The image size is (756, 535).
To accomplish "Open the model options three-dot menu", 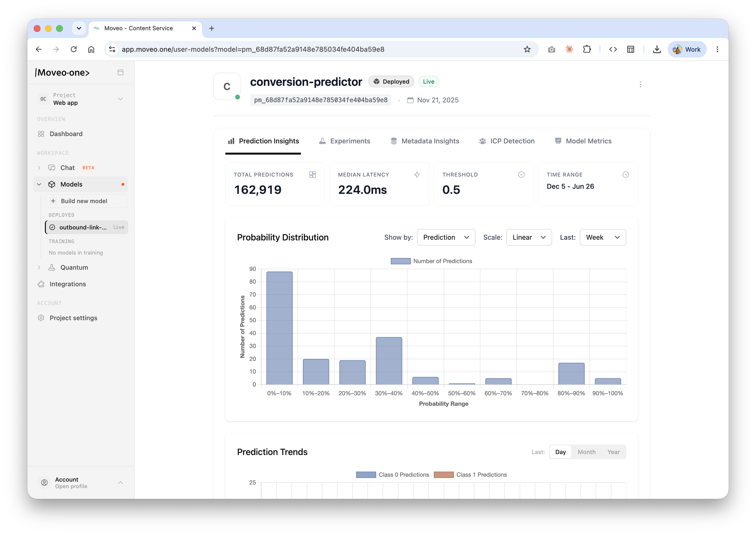I will click(x=640, y=84).
